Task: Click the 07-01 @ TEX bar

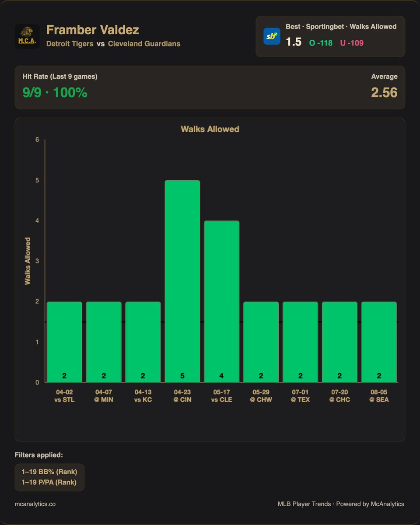Action: tap(301, 342)
